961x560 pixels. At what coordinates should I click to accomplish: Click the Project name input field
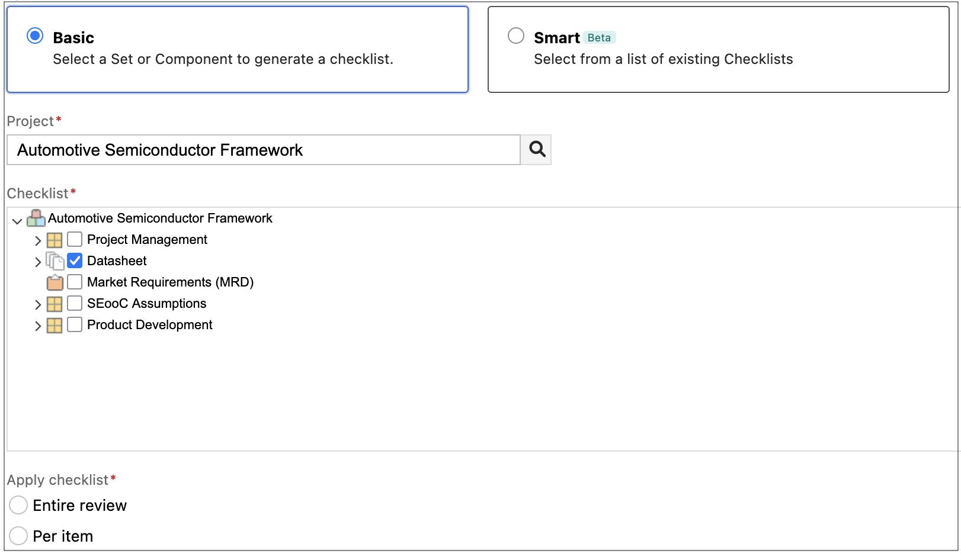point(264,150)
